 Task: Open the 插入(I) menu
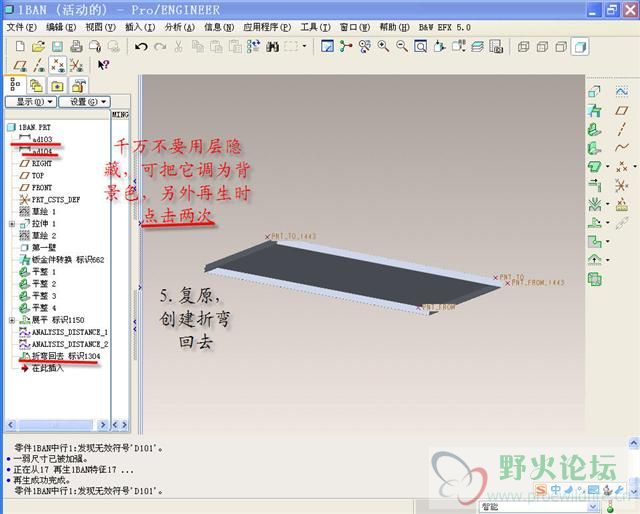click(140, 27)
